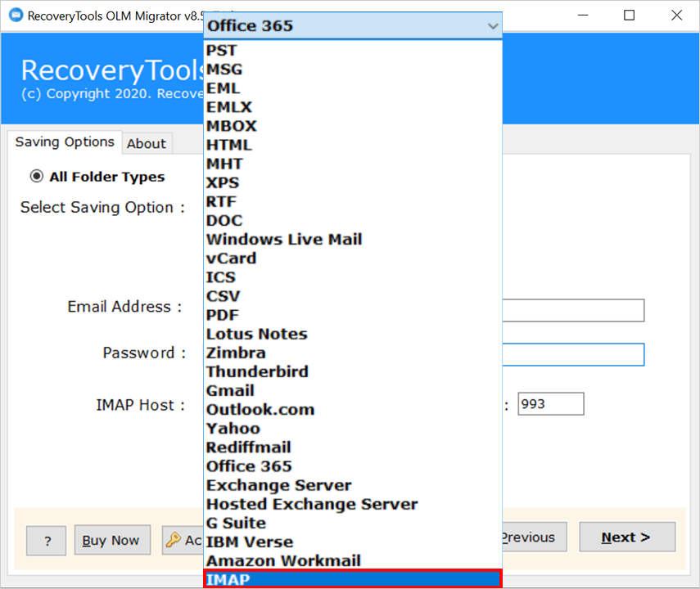The image size is (700, 589).
Task: Pick ICS calendar format
Action: click(x=353, y=277)
